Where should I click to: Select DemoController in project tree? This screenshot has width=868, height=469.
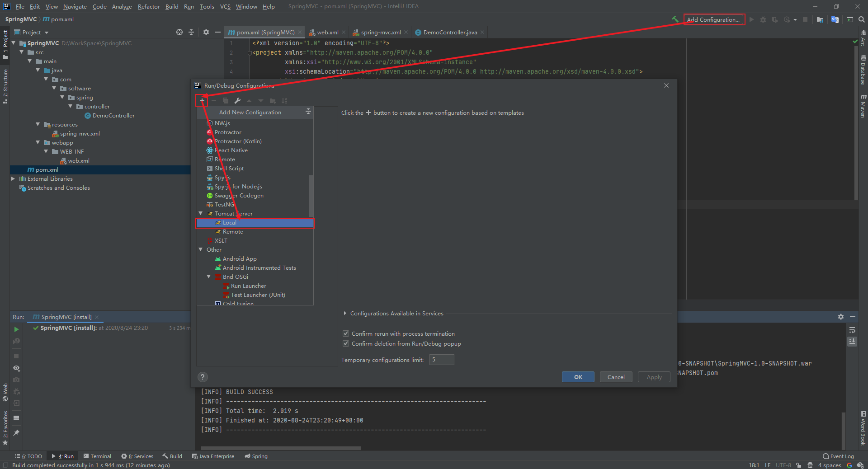113,115
